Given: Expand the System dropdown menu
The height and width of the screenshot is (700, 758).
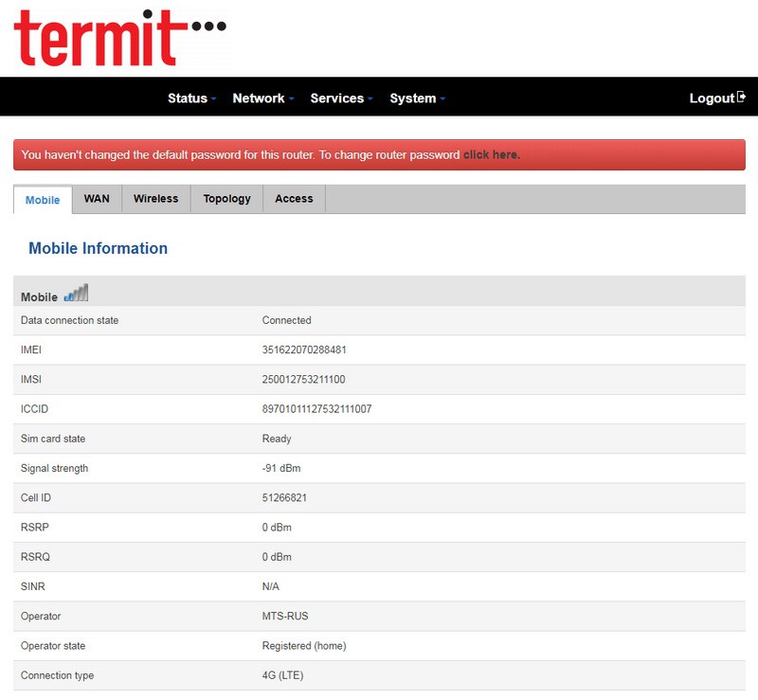Looking at the screenshot, I should tap(417, 99).
